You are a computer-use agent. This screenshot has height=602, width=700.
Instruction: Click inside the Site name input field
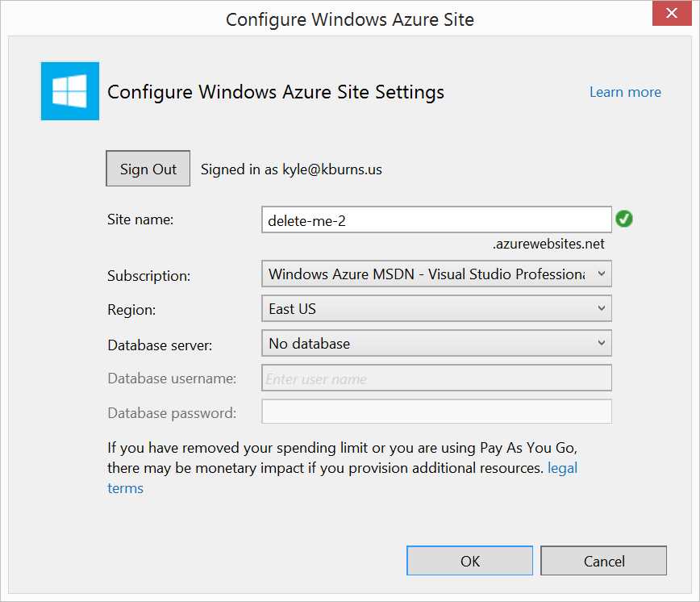click(x=435, y=219)
